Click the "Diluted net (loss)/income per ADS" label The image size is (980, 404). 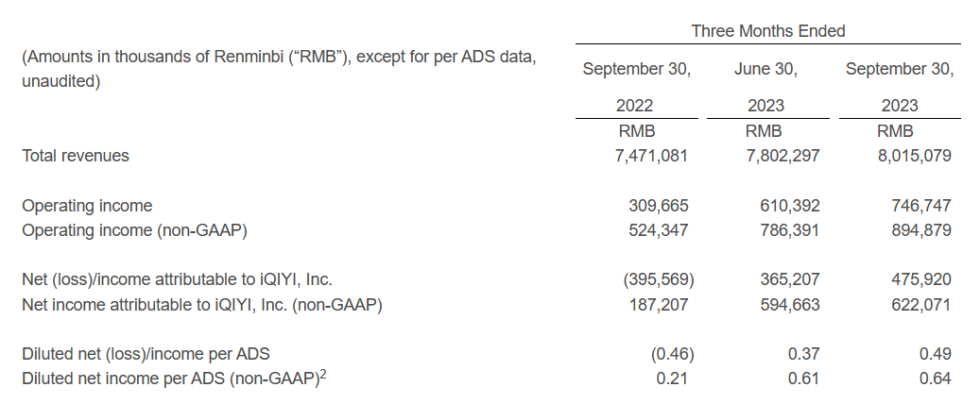click(146, 354)
